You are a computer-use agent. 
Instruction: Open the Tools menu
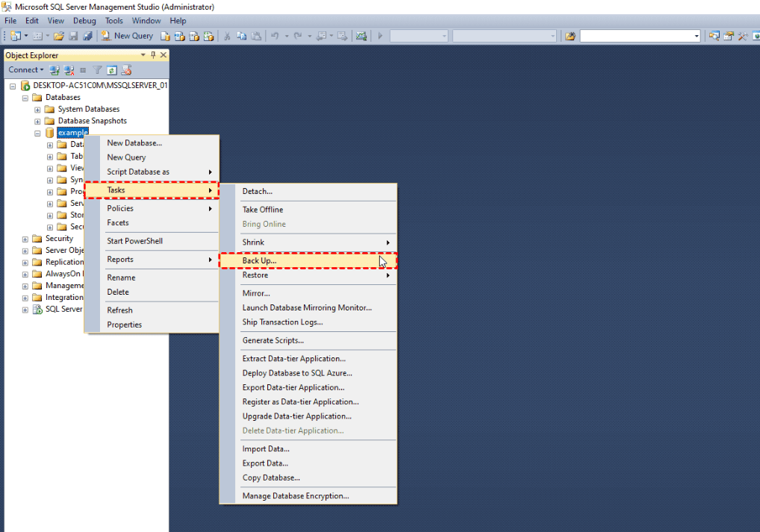114,20
